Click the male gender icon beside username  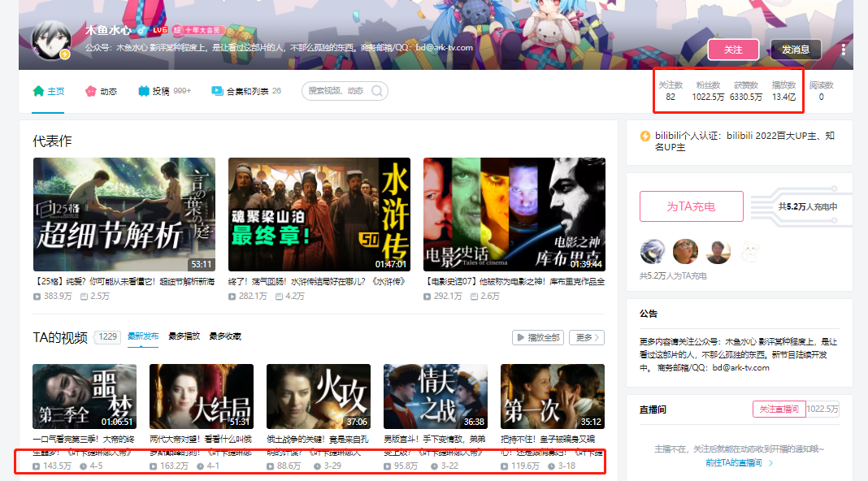coord(141,30)
